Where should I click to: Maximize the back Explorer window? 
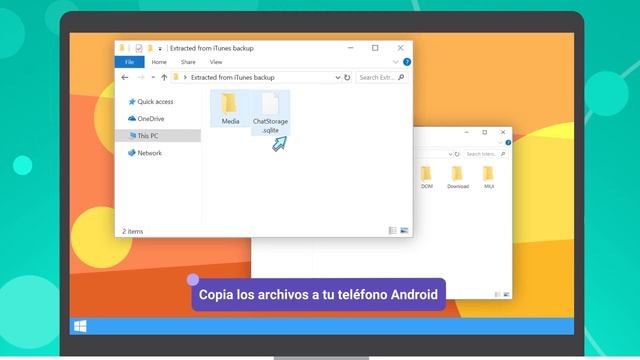click(x=484, y=132)
